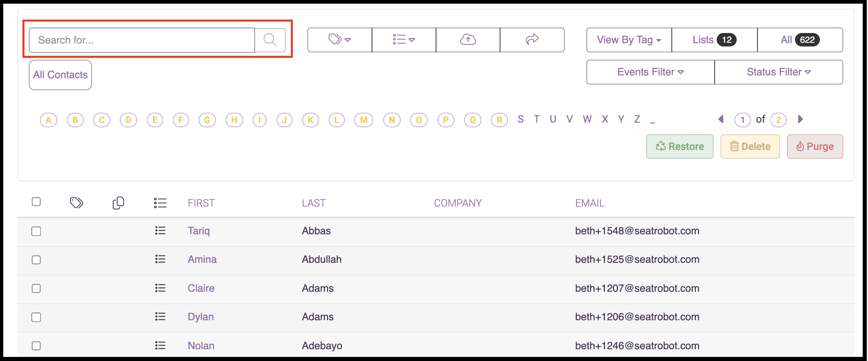
Task: Click the copy/duplicate icon in the table header
Action: tap(118, 203)
